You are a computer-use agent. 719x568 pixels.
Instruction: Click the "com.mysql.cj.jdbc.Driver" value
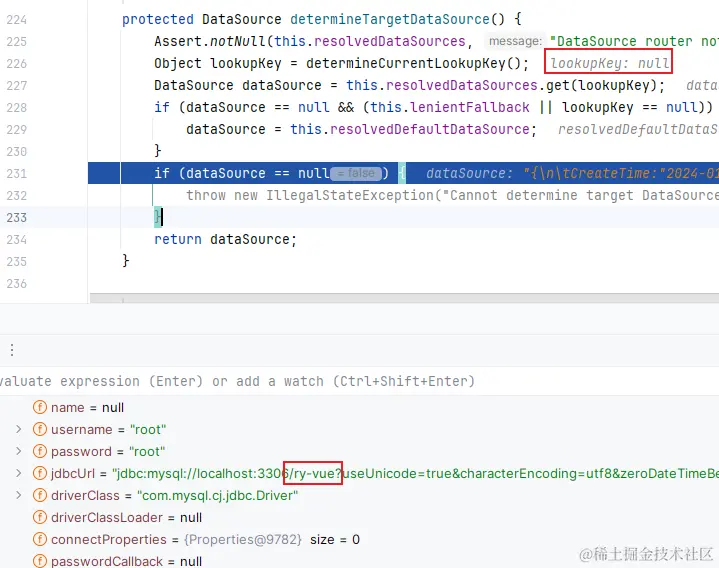(217, 496)
